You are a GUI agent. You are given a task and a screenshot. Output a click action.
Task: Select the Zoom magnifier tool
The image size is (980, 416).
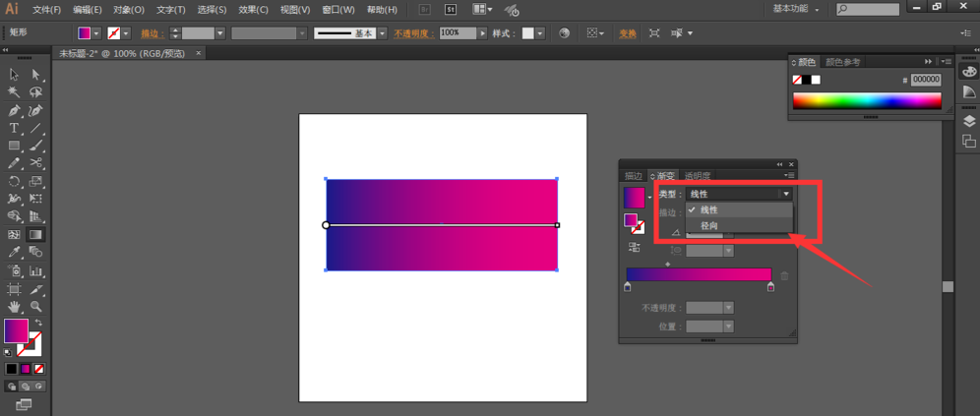[x=35, y=307]
